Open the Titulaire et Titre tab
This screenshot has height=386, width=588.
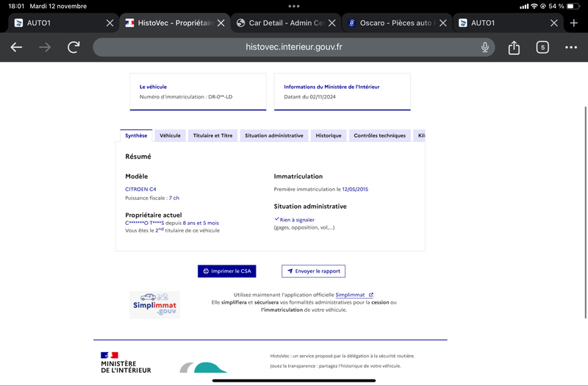click(x=212, y=135)
